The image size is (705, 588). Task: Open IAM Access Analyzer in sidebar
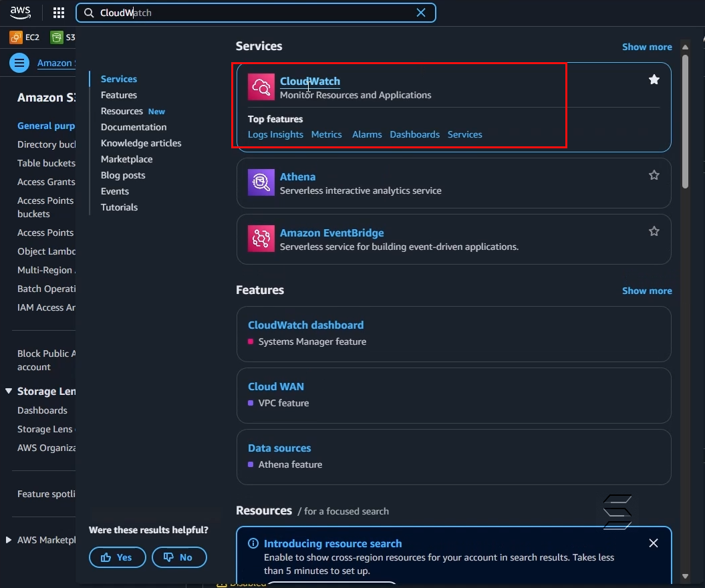coord(46,307)
